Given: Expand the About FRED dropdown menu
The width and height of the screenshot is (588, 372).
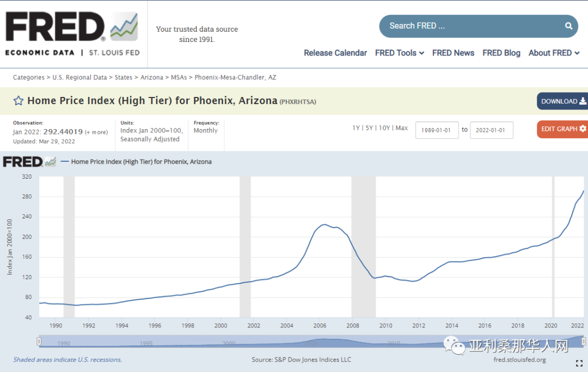Looking at the screenshot, I should coord(554,53).
